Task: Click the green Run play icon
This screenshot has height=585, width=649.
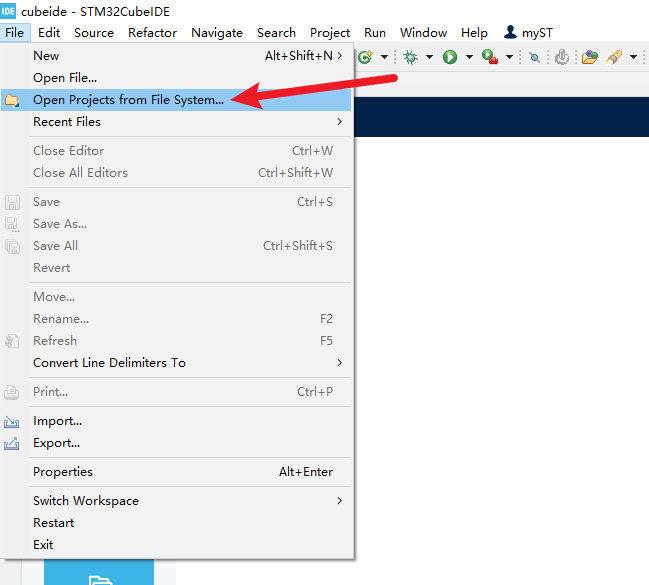Action: point(450,57)
